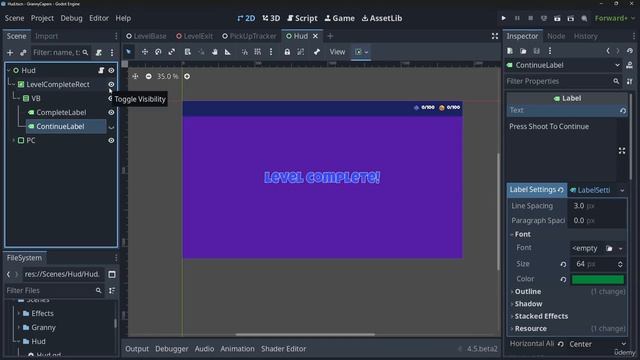The width and height of the screenshot is (640, 360).
Task: Click the Filter nodes search field
Action: pyautogui.click(x=60, y=53)
